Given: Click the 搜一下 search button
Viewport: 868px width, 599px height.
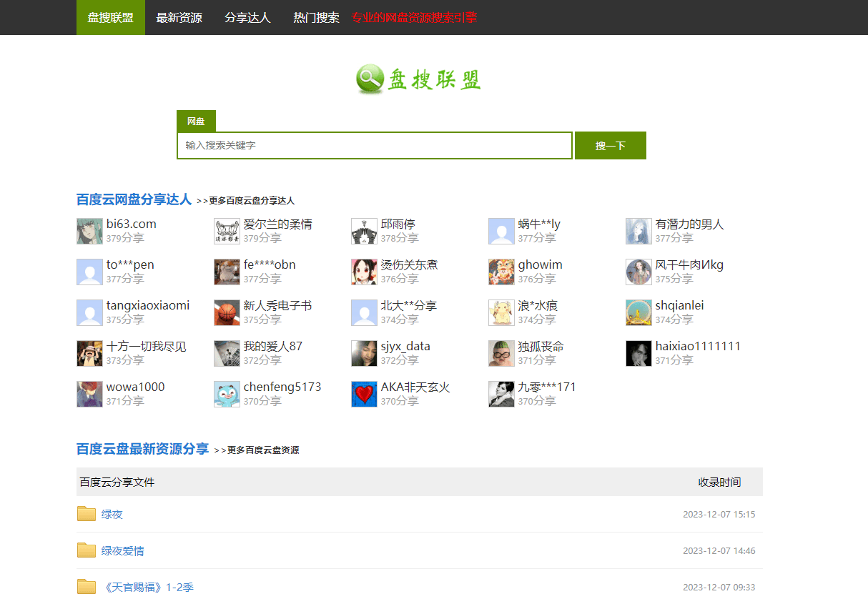Looking at the screenshot, I should [610, 145].
